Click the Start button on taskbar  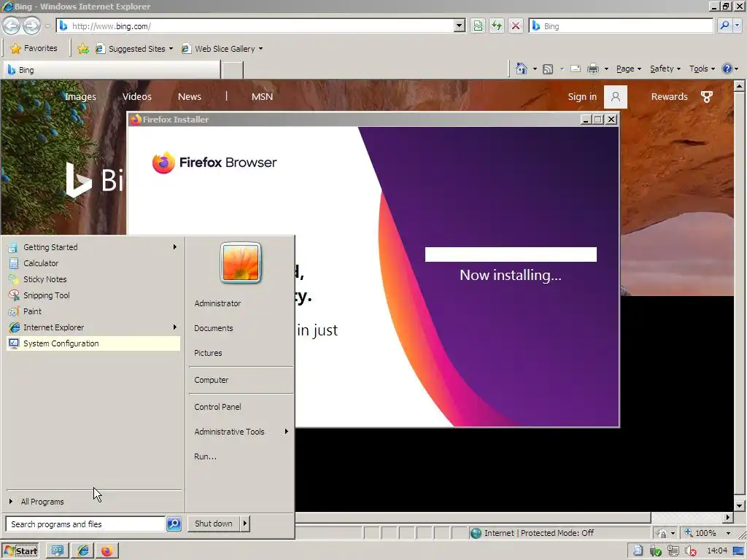pos(20,551)
